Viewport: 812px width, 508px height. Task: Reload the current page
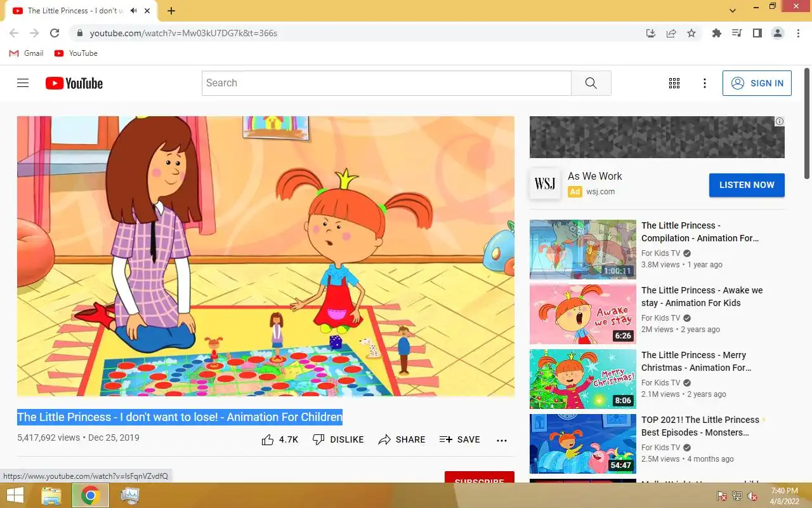tap(55, 33)
